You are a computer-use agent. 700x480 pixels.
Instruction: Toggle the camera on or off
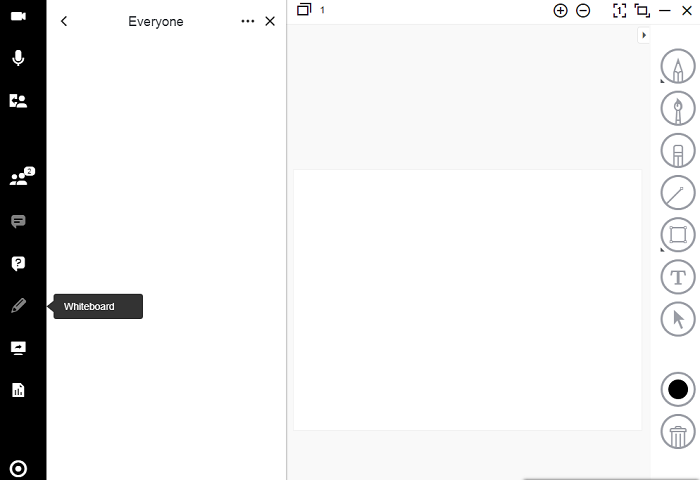pyautogui.click(x=18, y=17)
